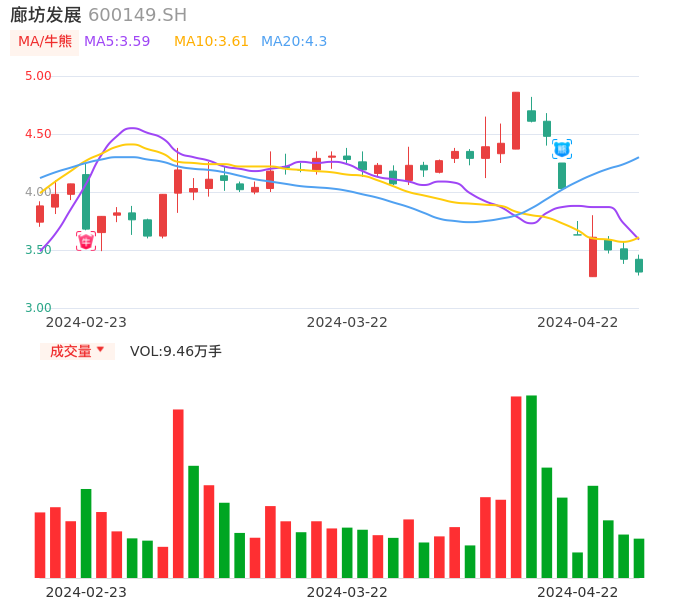Click the large green candlestick at chart start

[x=86, y=202]
